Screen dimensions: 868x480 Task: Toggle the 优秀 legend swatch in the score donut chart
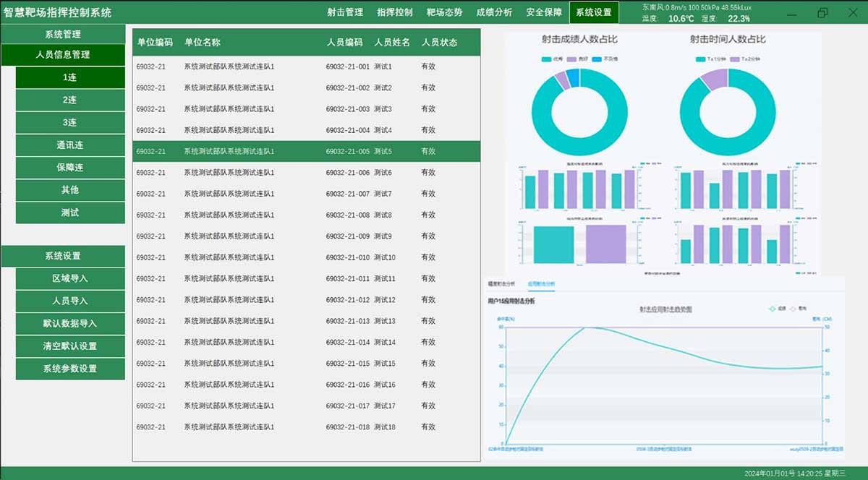pos(546,59)
